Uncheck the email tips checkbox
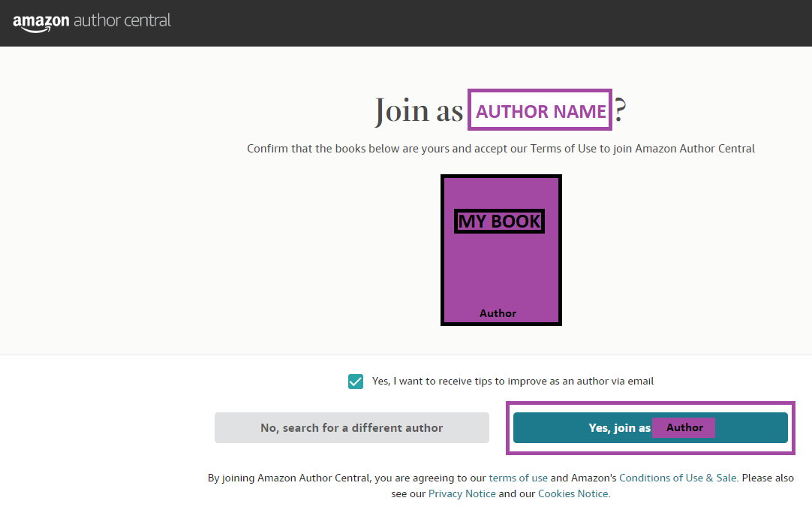Screen dimensions: 812x525 [355, 382]
